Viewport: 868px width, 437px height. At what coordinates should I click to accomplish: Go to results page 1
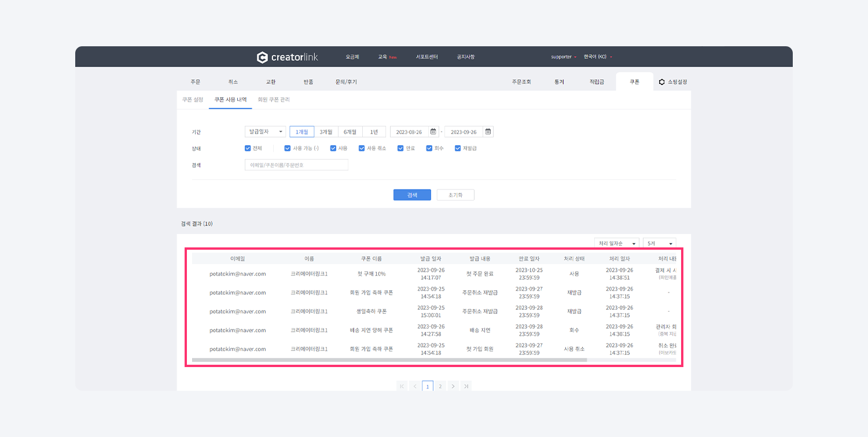pyautogui.click(x=428, y=386)
